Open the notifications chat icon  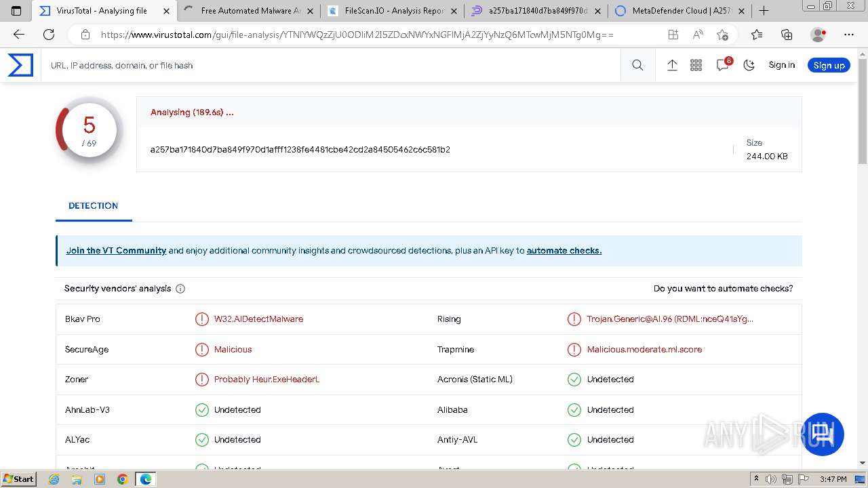724,64
